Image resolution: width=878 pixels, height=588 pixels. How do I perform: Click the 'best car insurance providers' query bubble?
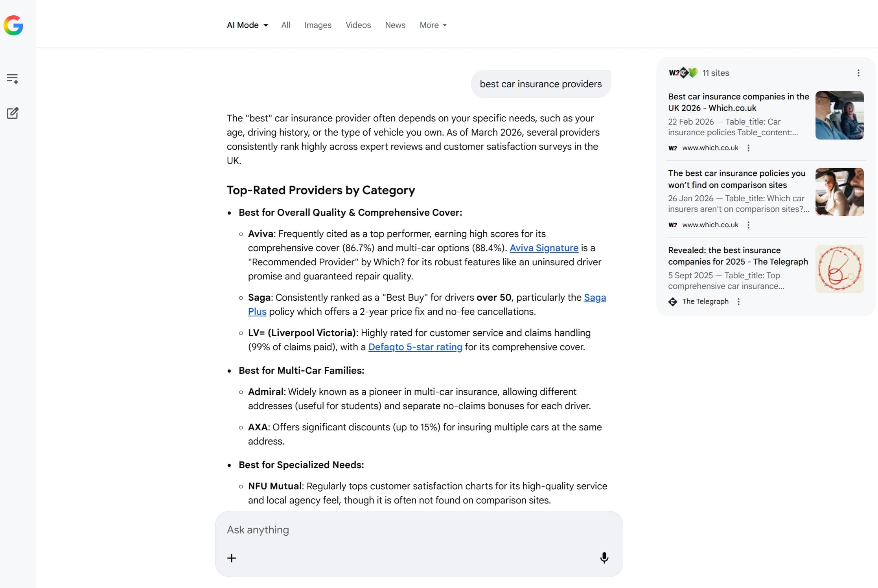tap(541, 84)
